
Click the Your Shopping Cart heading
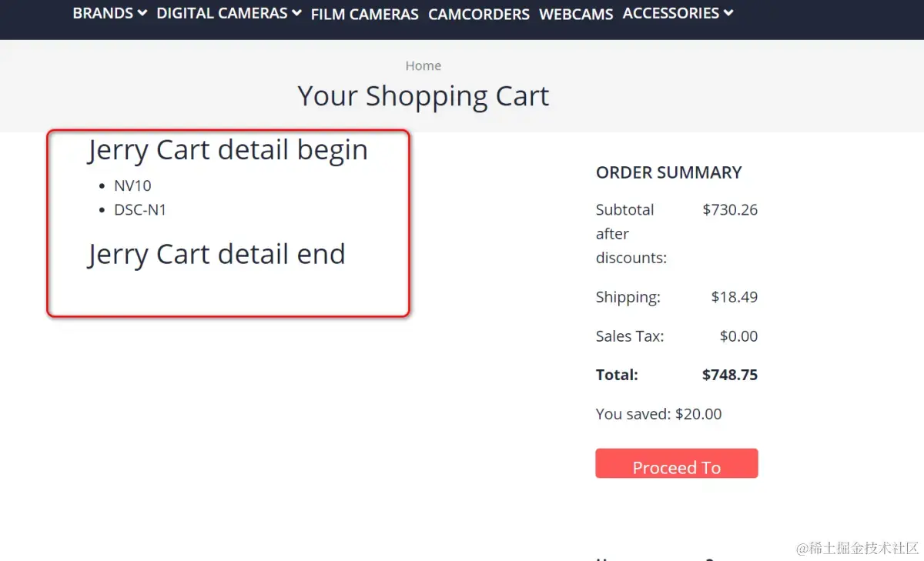(423, 96)
